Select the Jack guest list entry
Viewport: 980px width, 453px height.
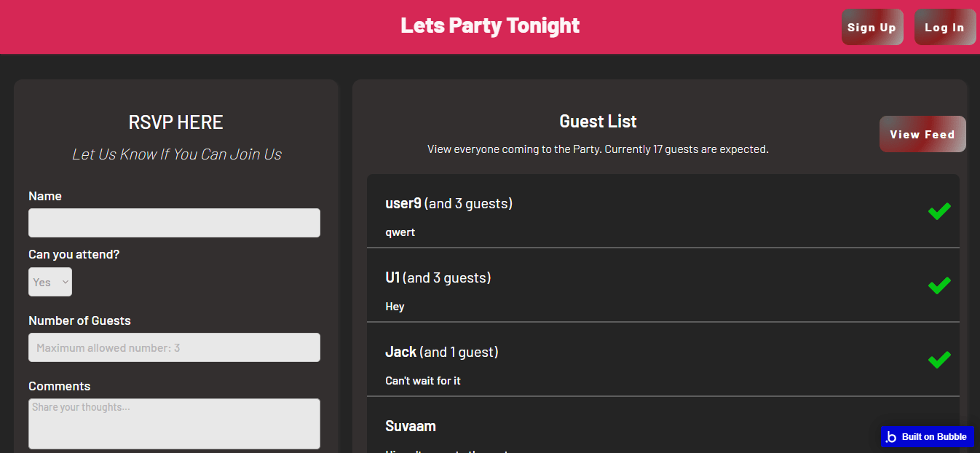point(400,352)
